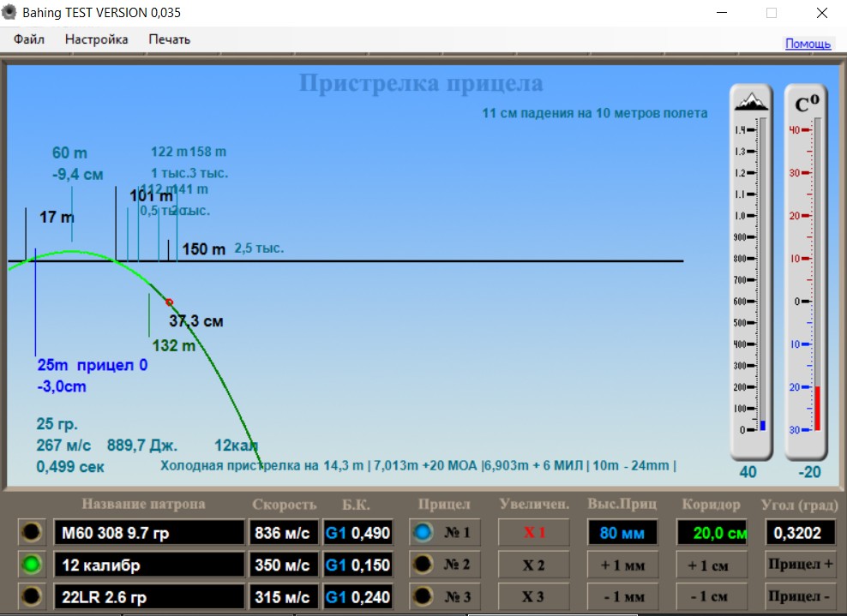The height and width of the screenshot is (616, 847).
Task: Decrease scope height by -1 мм
Action: [622, 596]
